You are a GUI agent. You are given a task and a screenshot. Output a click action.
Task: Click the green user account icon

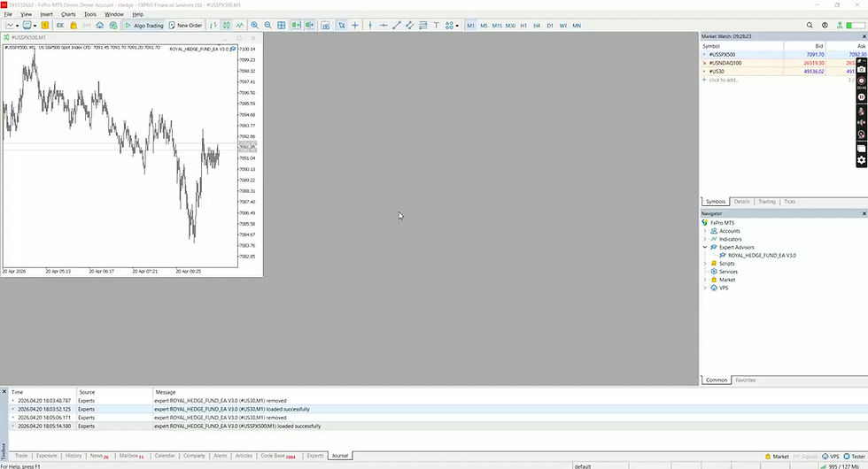[x=840, y=26]
